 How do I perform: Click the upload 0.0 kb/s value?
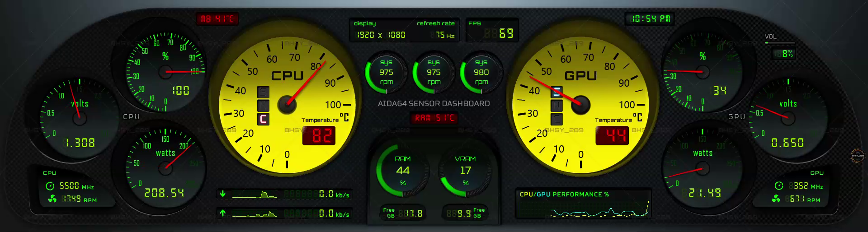coord(334,213)
